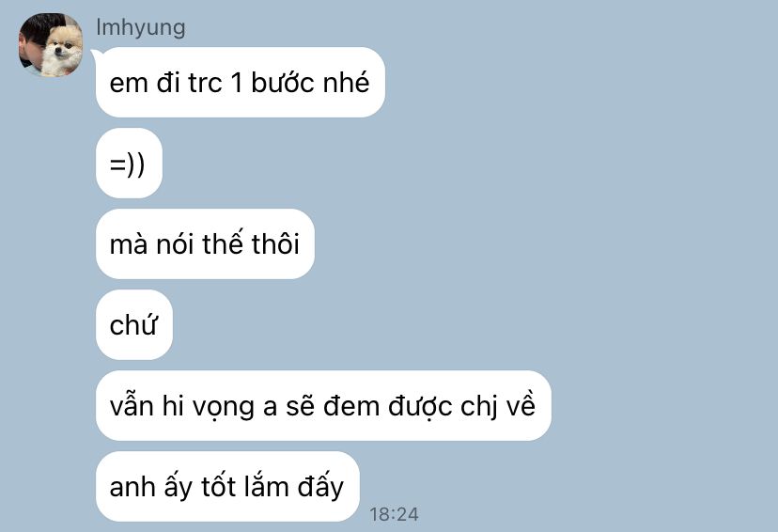Screen dimensions: 778x532
Task: Click the word 'được' in fifth message
Action: coord(420,406)
